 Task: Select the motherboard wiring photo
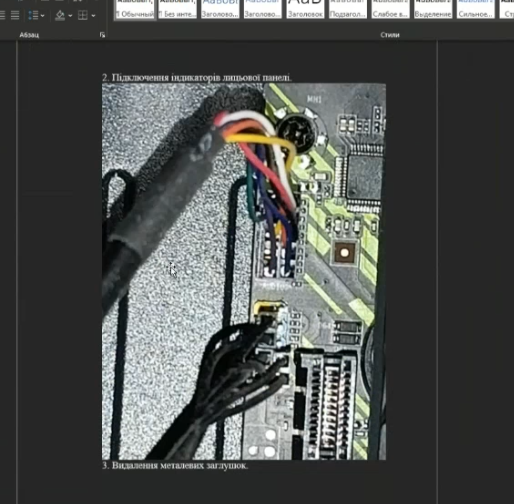click(x=244, y=272)
